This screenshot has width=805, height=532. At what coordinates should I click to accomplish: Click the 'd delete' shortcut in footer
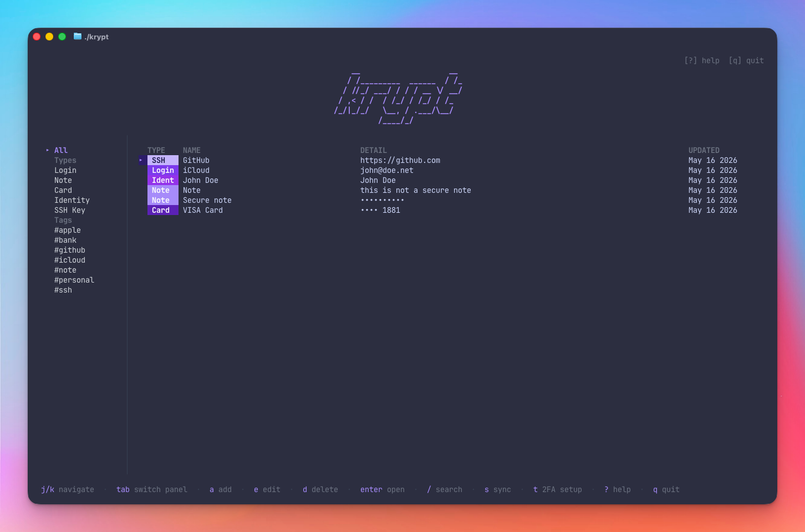click(x=320, y=489)
